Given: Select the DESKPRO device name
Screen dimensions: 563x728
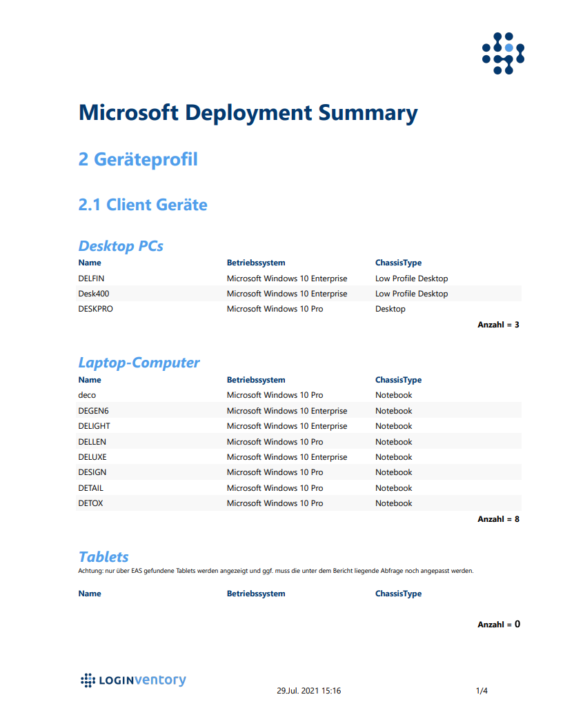Looking at the screenshot, I should click(x=96, y=310).
